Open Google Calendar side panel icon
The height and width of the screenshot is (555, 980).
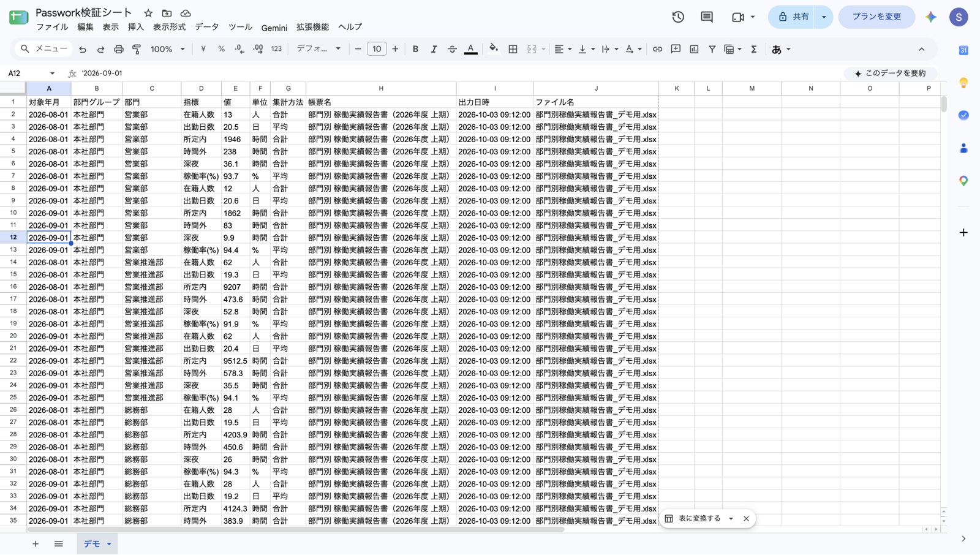[963, 50]
